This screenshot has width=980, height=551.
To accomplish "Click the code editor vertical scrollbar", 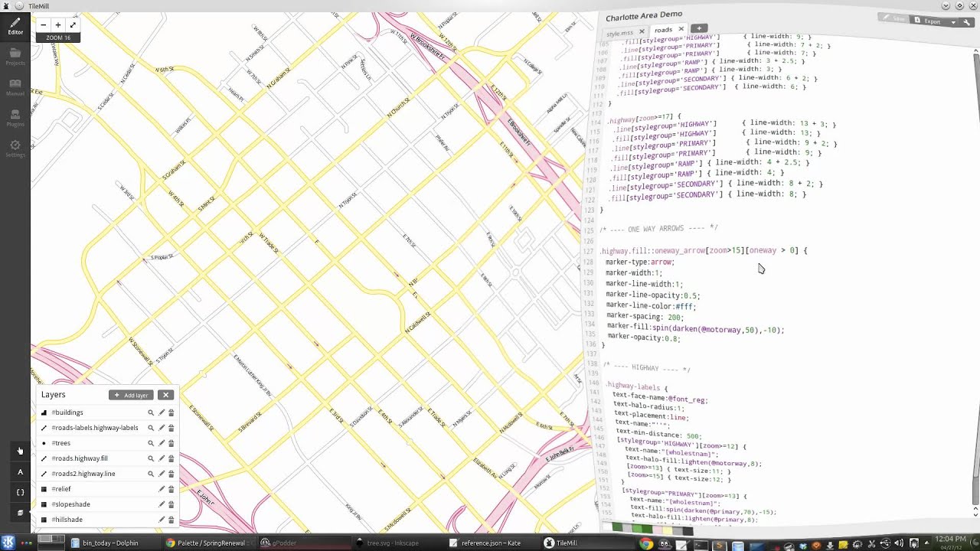I will 975,276.
